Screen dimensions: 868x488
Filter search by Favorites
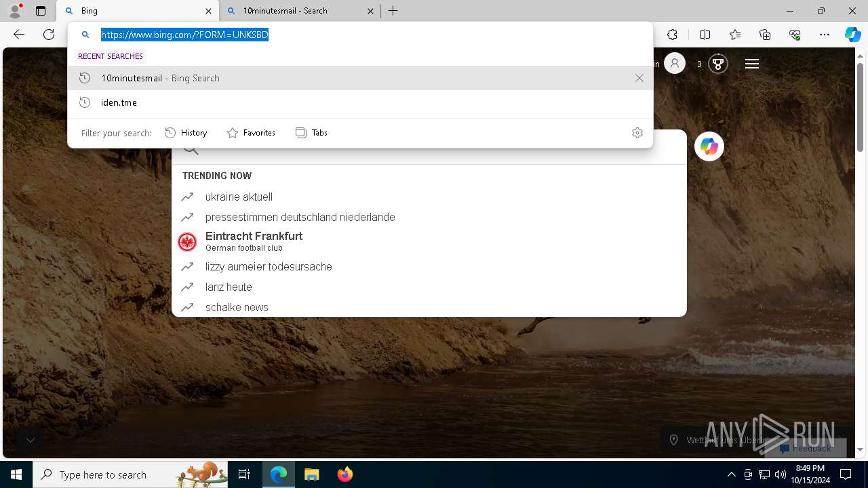click(251, 133)
